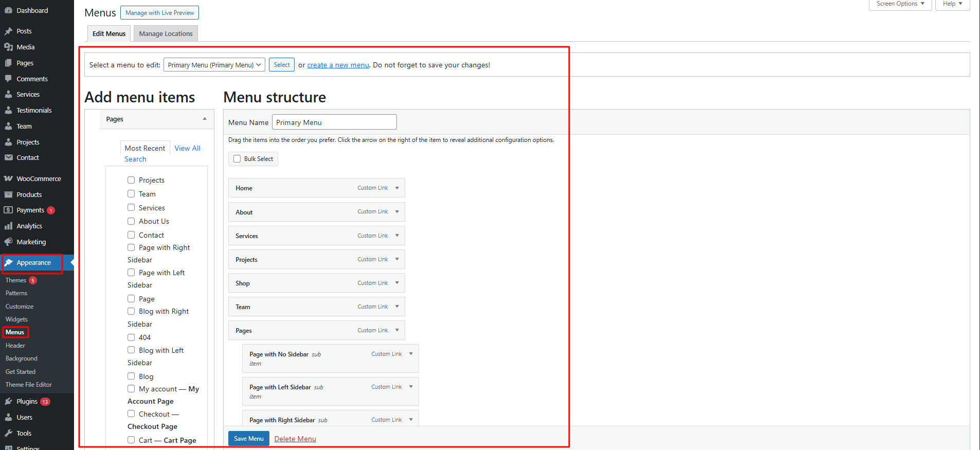Click the Save Menu button
The image size is (980, 450).
[x=249, y=439]
